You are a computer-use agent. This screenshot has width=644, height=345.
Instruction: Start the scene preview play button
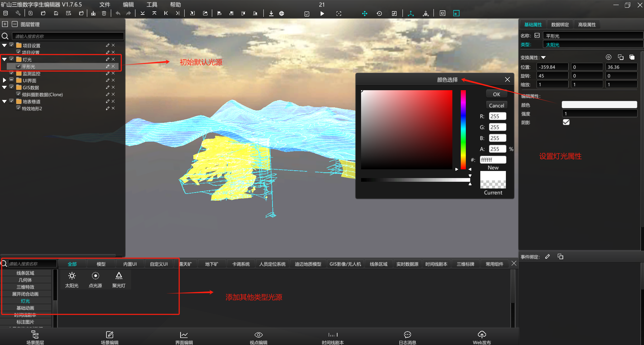pos(322,13)
